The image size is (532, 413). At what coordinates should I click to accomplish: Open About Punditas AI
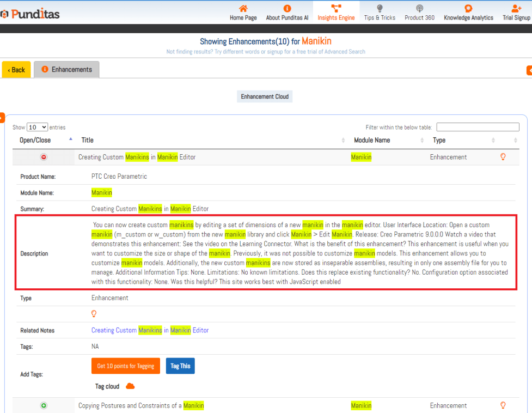tap(287, 9)
